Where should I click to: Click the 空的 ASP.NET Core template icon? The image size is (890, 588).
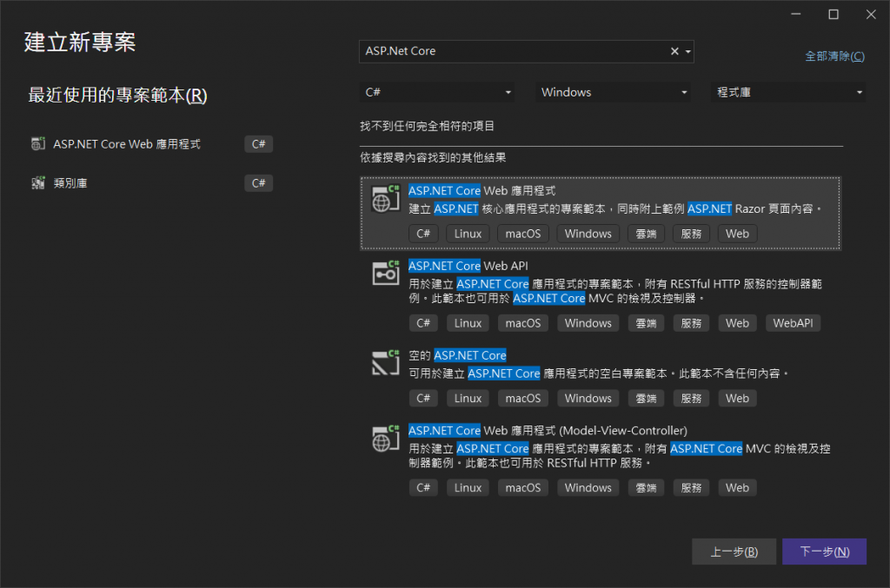point(385,363)
